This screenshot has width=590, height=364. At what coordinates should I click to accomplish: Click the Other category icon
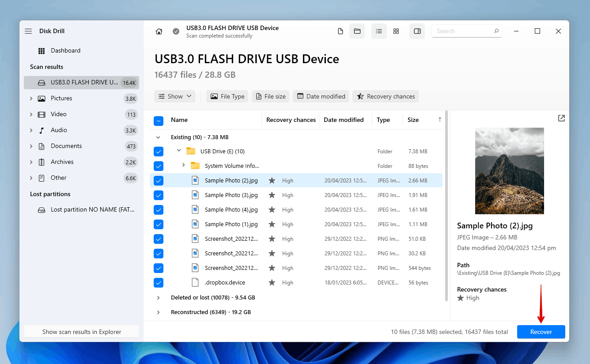tap(42, 178)
